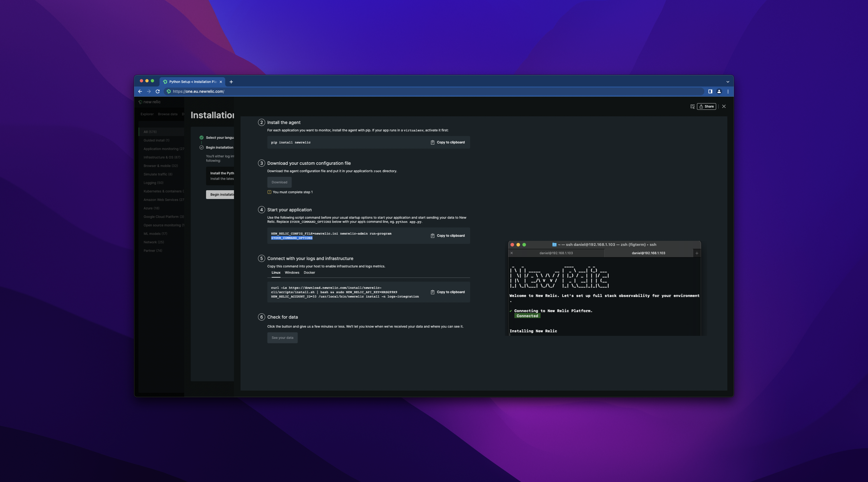Click the Share button

click(706, 106)
